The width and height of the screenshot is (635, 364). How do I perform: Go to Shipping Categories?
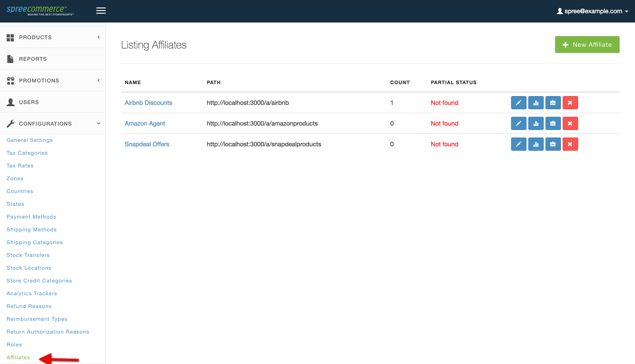click(35, 242)
